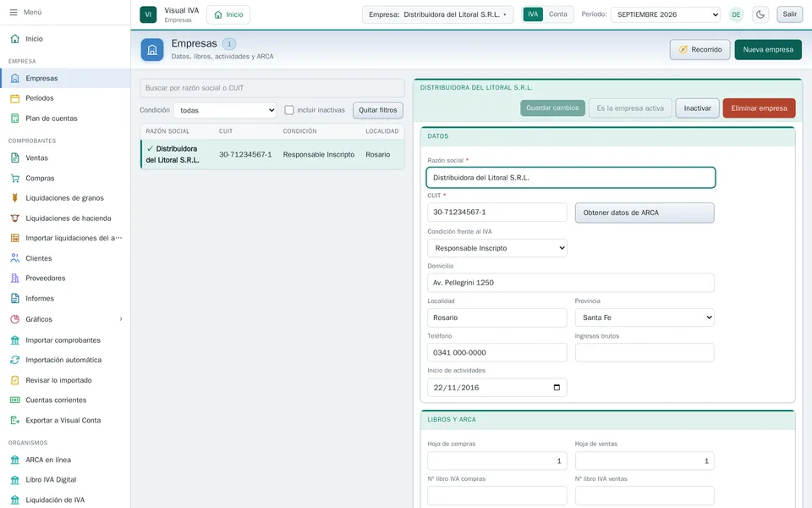
Task: Click the Clientes people icon
Action: tap(15, 258)
